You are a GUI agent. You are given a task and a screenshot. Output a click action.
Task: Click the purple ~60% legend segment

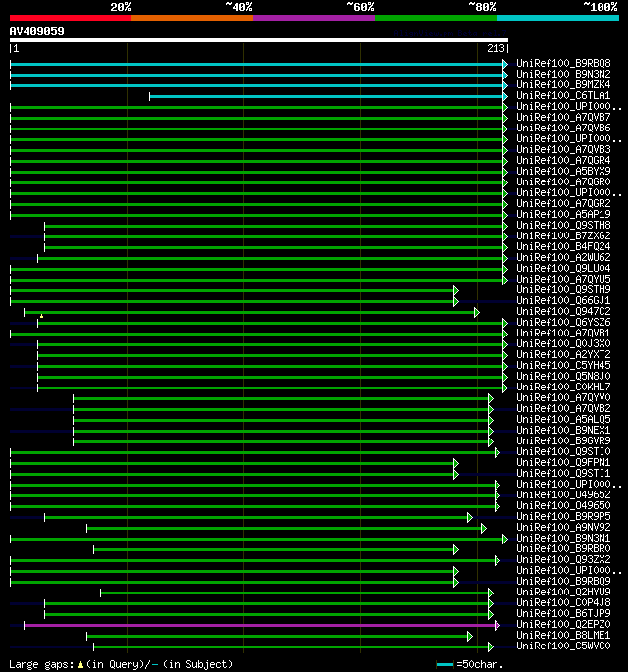click(x=314, y=18)
